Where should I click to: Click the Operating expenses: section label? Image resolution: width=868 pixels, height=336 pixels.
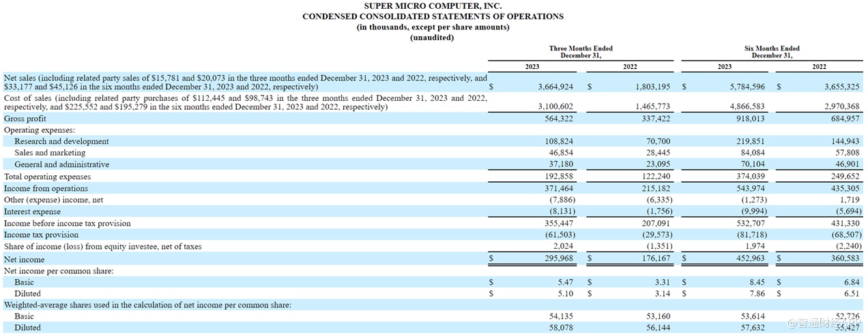click(40, 130)
